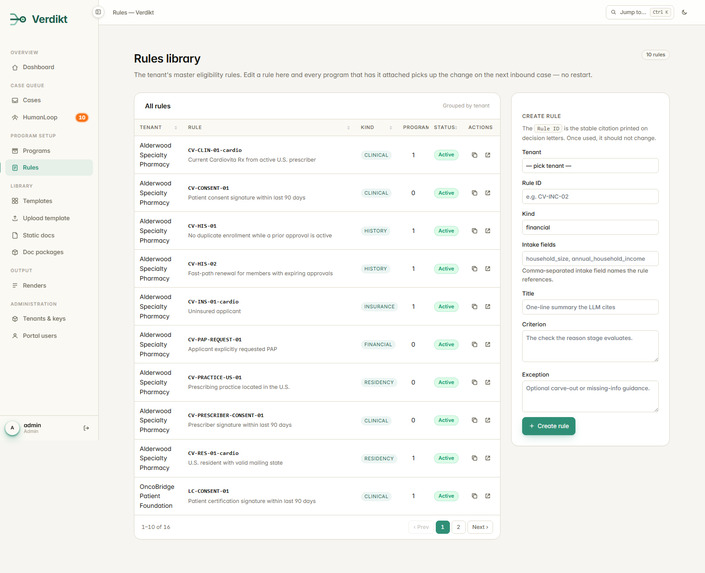
Task: Open Doc packages page
Action: tap(49, 252)
